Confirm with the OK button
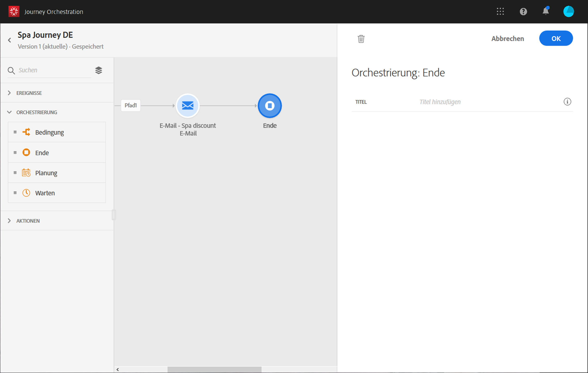 (556, 38)
